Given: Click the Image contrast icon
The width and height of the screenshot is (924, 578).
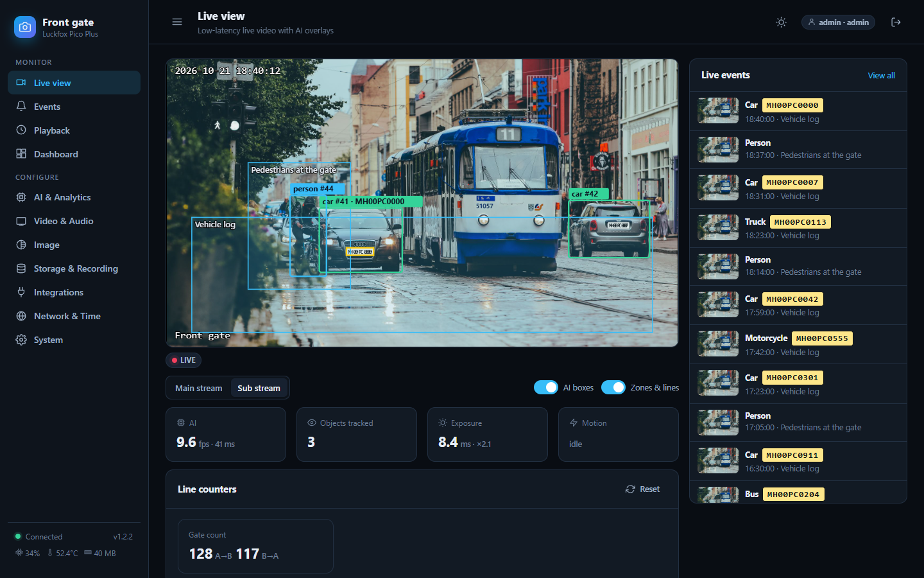Looking at the screenshot, I should 21,245.
